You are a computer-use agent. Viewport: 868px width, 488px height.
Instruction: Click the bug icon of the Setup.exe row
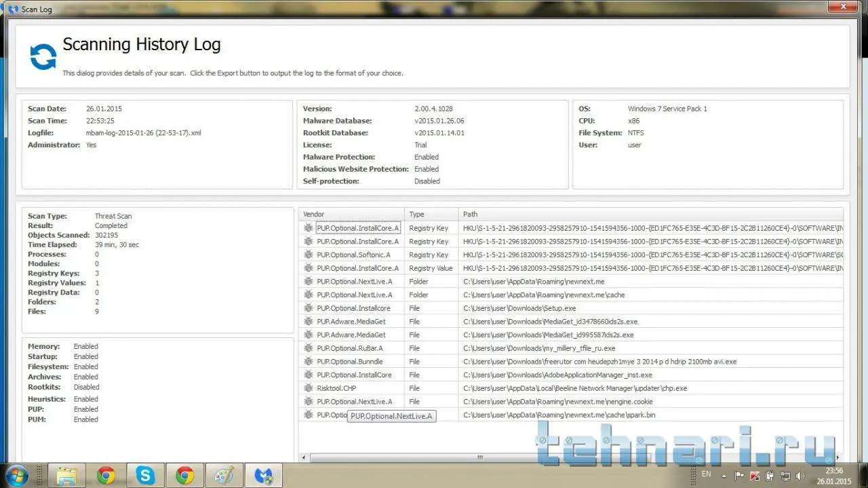coord(309,308)
